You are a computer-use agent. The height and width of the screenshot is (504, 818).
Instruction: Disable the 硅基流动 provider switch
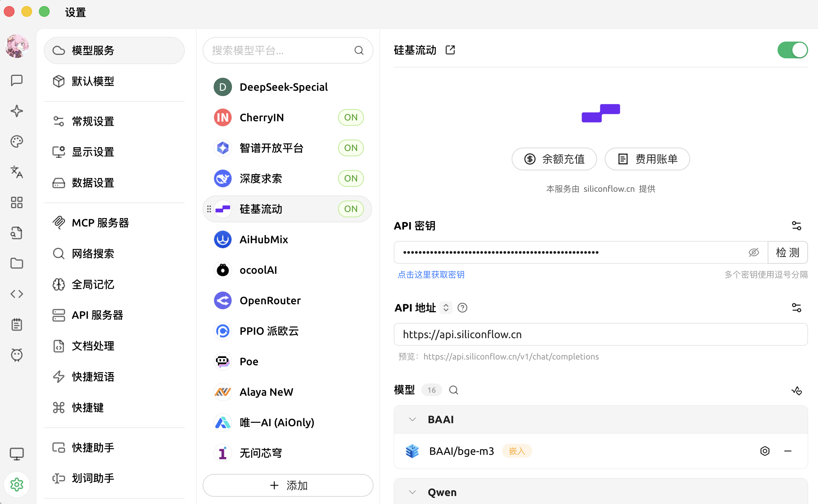792,50
